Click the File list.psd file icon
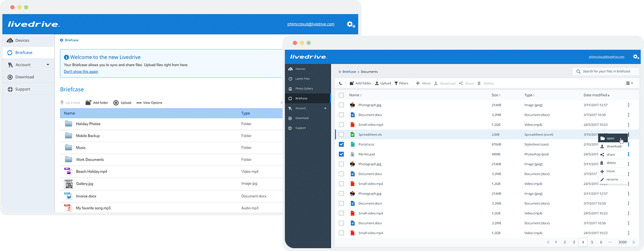644x251 pixels. pos(353,154)
